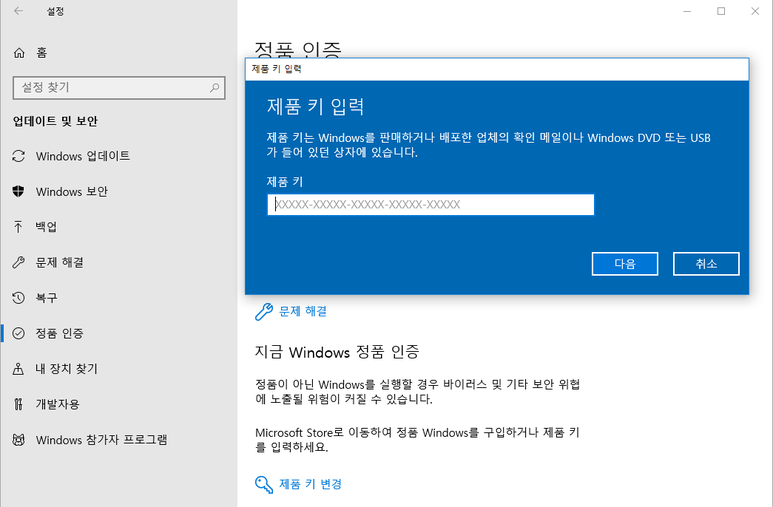Go to Windows 보안 page
The width and height of the screenshot is (773, 507).
[x=71, y=191]
